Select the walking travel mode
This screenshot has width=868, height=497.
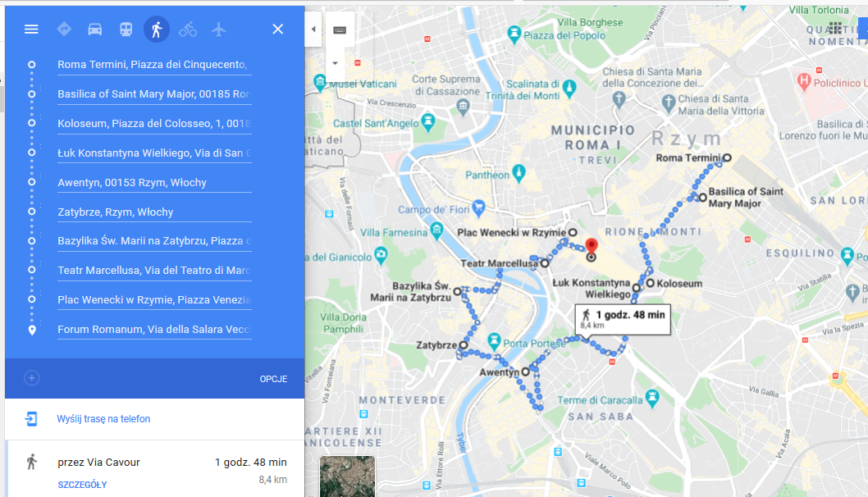pos(157,30)
